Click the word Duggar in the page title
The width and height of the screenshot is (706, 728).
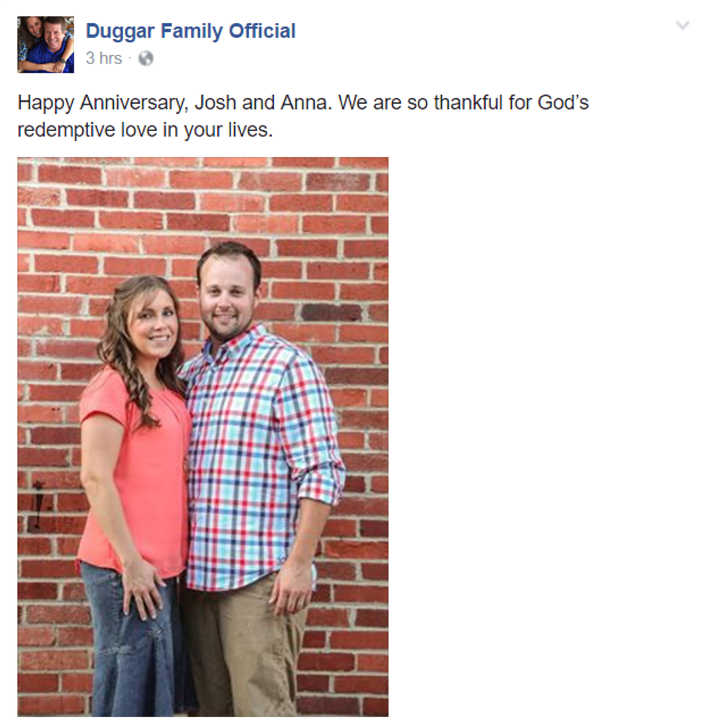point(120,32)
